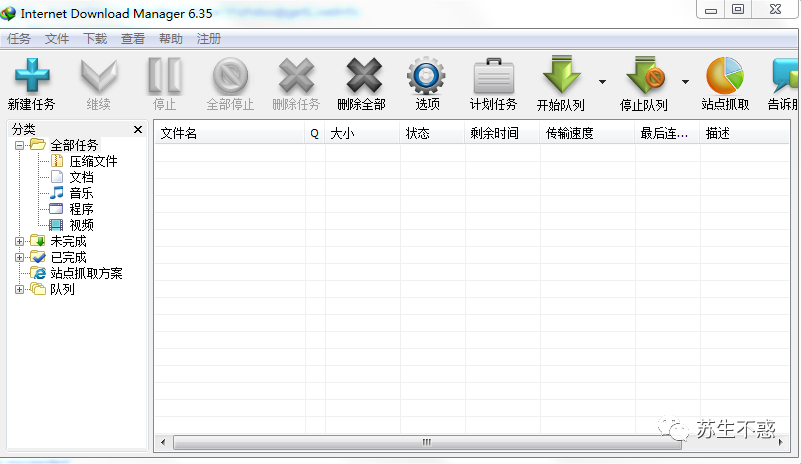Sort by 文件名 column header
Screen dimensions: 801x464
[x=229, y=133]
